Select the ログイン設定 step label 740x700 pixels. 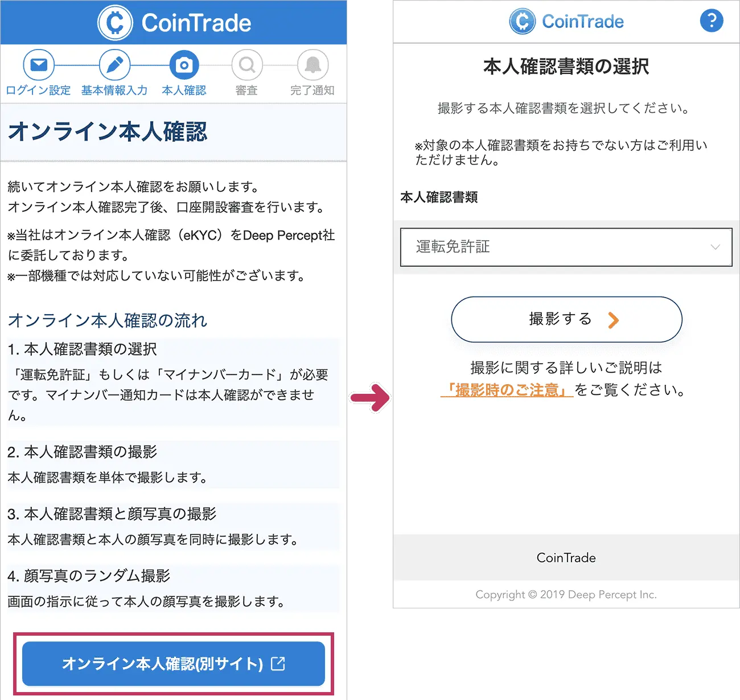point(38,90)
